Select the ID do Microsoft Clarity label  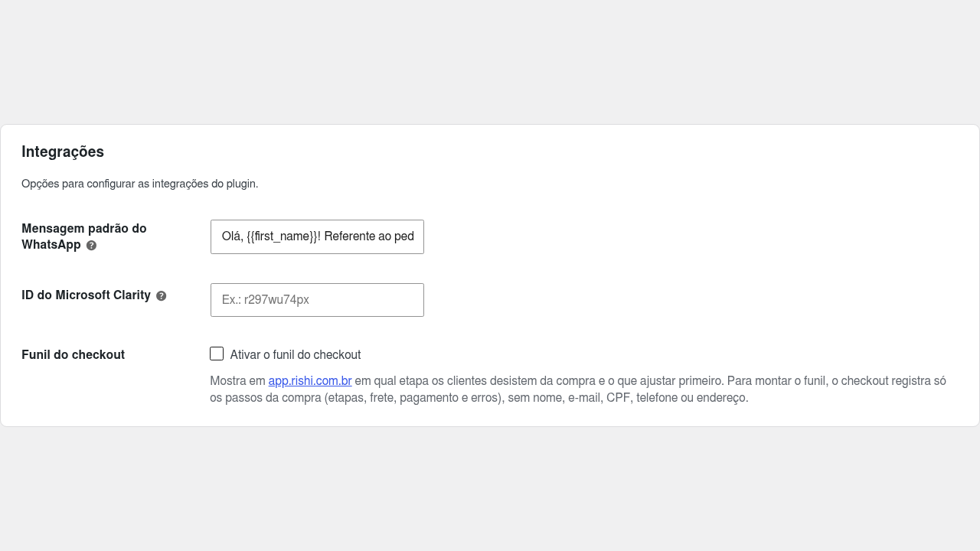click(x=86, y=295)
